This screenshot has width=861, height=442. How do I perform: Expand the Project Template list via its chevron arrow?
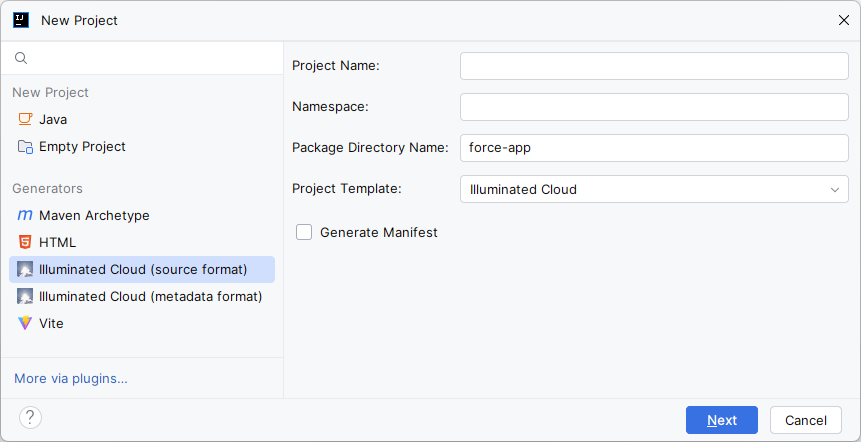(x=835, y=190)
